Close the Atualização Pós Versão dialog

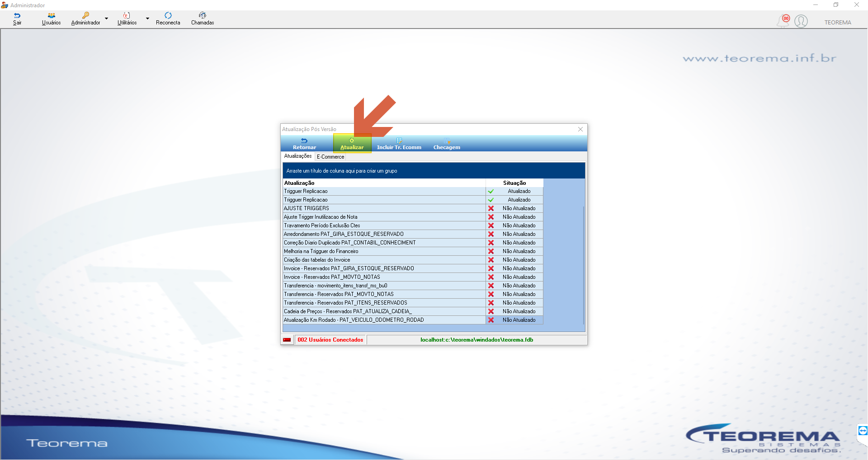coord(580,129)
